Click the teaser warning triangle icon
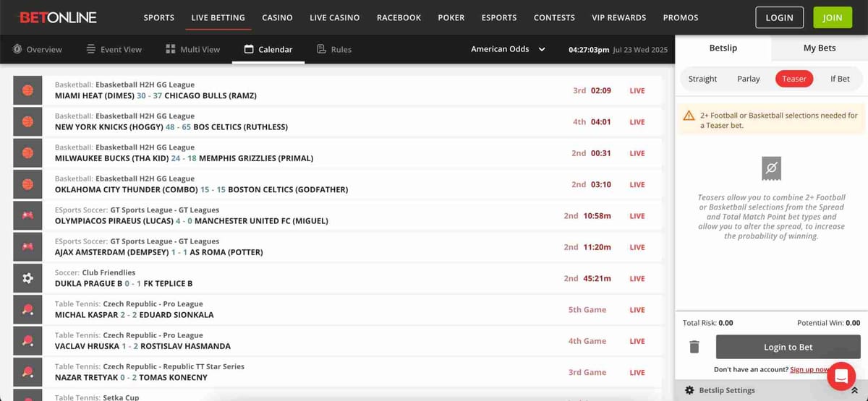This screenshot has width=868, height=401. [x=689, y=116]
